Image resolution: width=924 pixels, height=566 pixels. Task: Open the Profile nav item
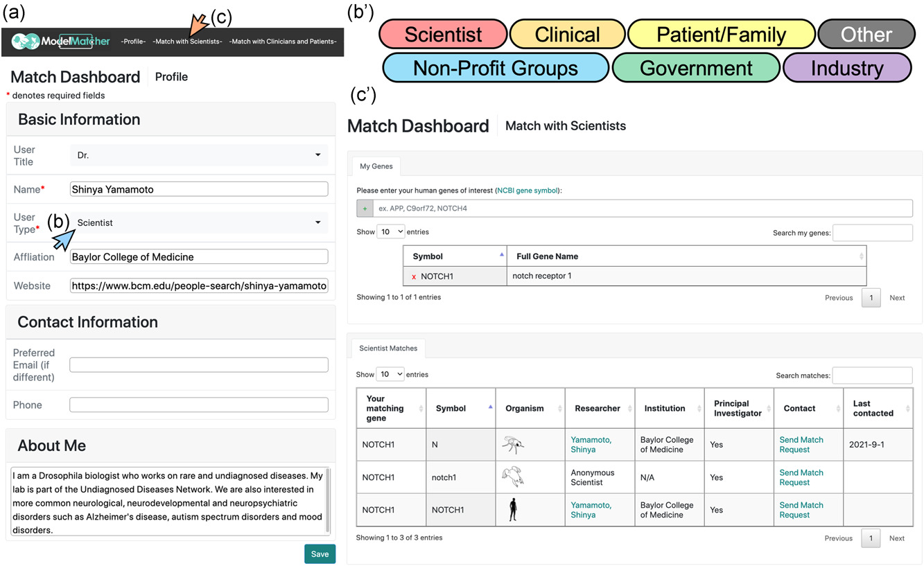[133, 42]
